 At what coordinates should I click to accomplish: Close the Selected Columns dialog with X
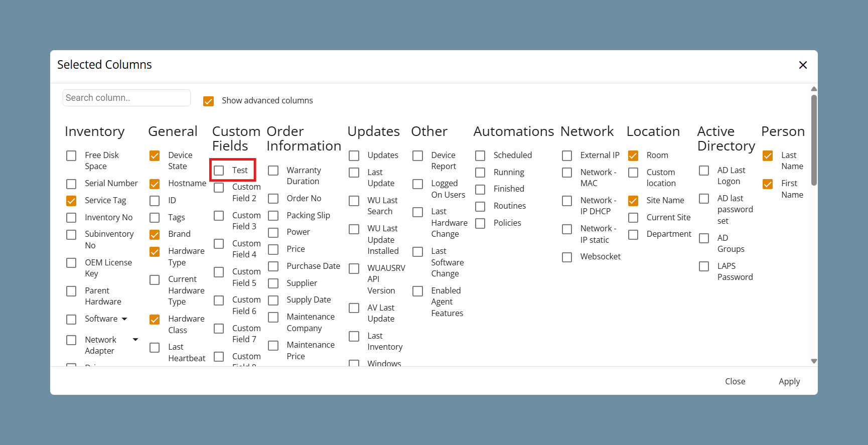coord(803,65)
